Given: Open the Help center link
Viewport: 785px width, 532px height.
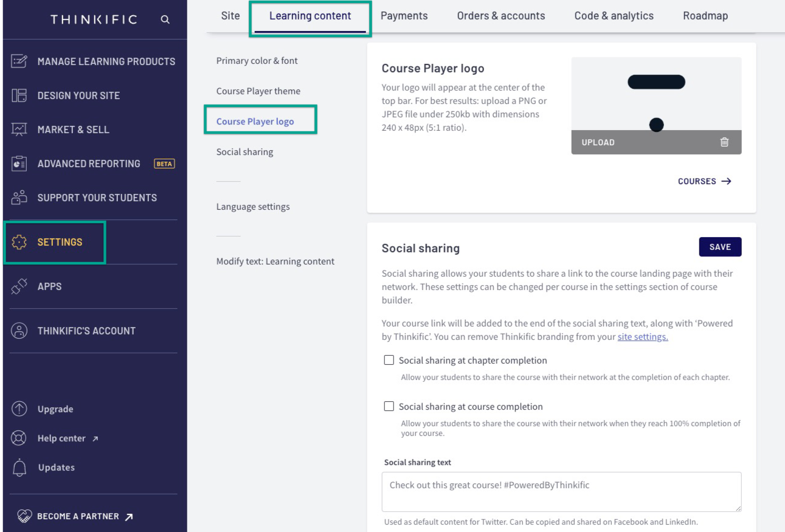Looking at the screenshot, I should point(61,438).
